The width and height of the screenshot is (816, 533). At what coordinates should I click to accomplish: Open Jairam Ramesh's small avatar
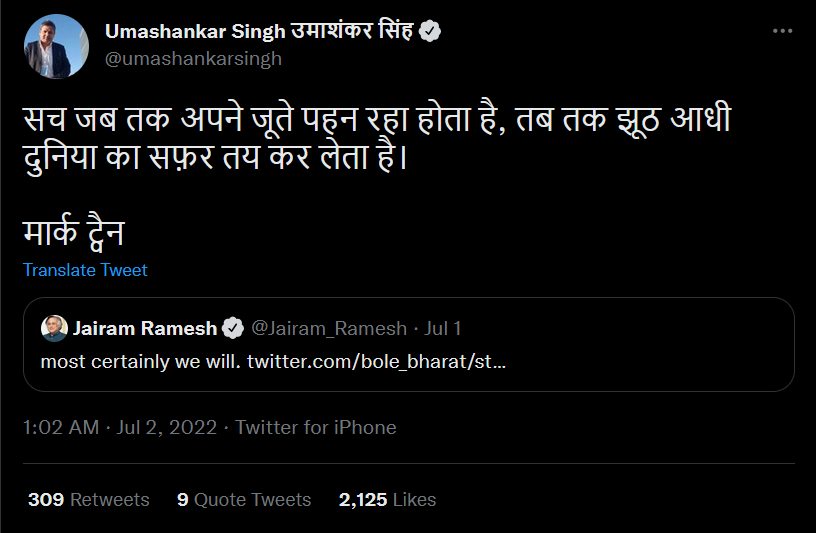[54, 328]
